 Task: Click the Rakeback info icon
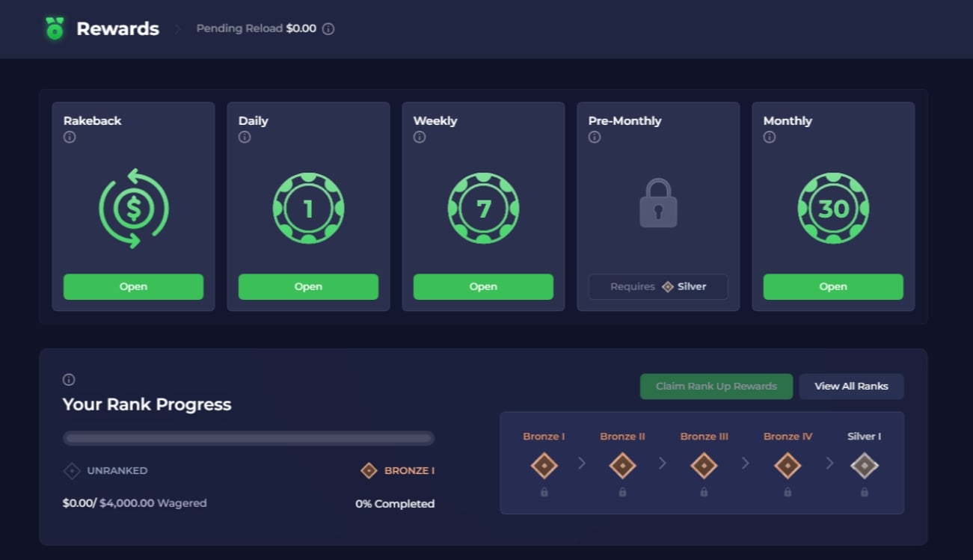click(x=70, y=138)
